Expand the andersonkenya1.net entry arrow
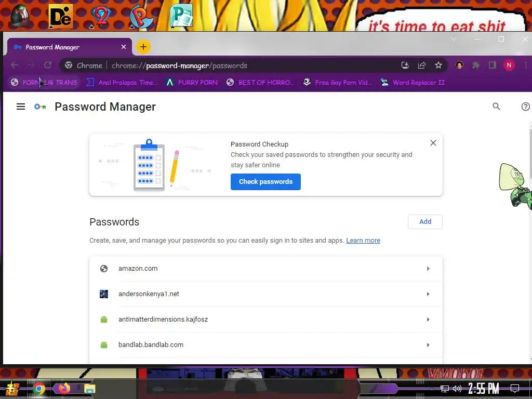532x399 pixels. 428,294
